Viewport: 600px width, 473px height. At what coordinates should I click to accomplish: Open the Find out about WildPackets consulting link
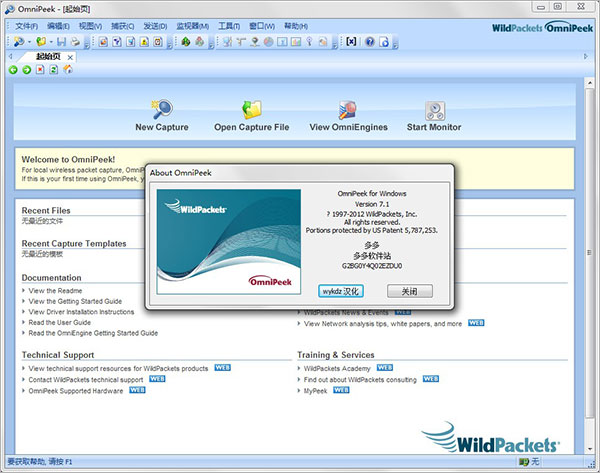click(x=360, y=380)
